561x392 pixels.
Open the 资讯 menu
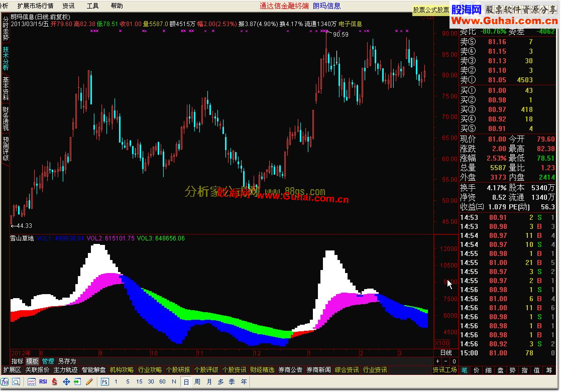pyautogui.click(x=69, y=6)
